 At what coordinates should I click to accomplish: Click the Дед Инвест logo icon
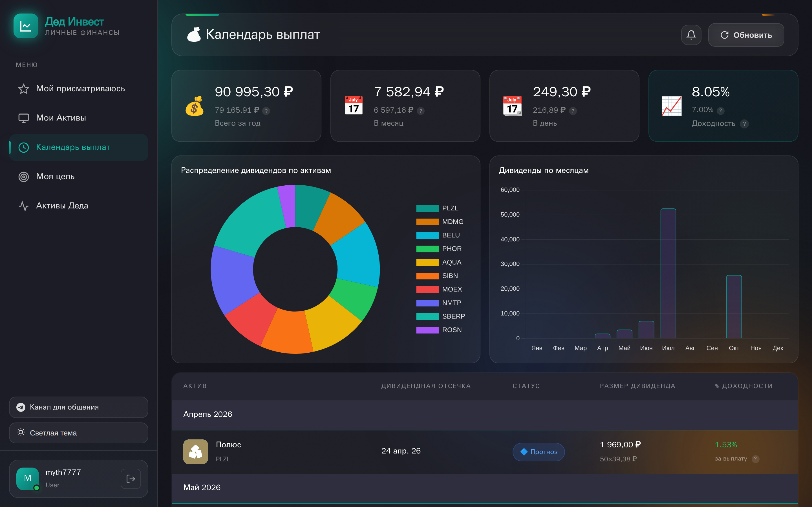pyautogui.click(x=26, y=26)
